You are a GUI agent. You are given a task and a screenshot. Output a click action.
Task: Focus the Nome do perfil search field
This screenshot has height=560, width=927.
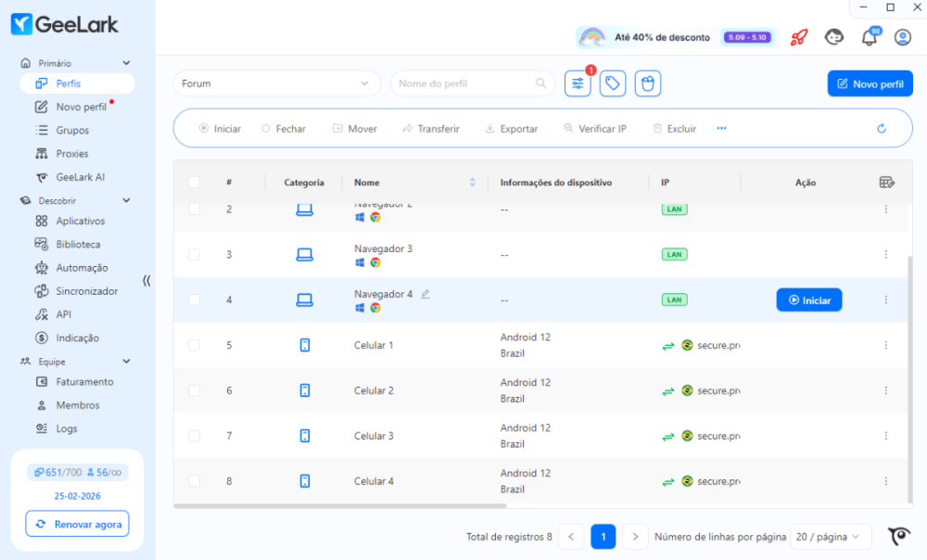click(x=473, y=83)
